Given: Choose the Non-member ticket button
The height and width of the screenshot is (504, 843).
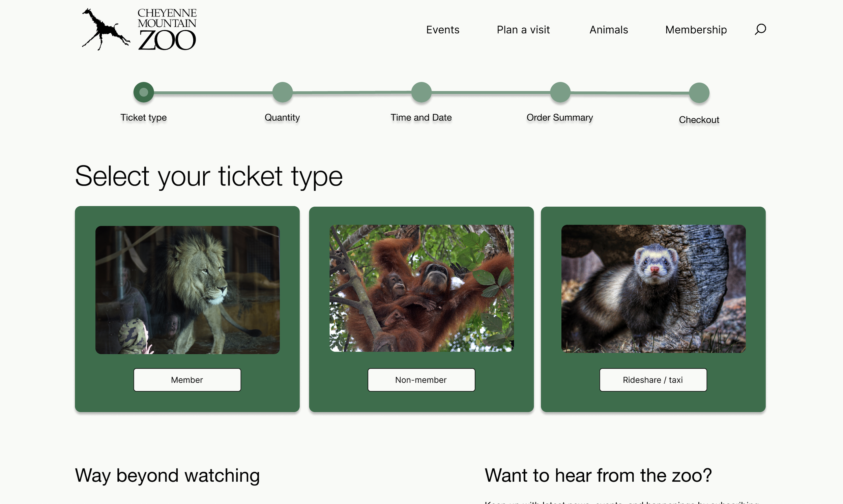Looking at the screenshot, I should [421, 380].
